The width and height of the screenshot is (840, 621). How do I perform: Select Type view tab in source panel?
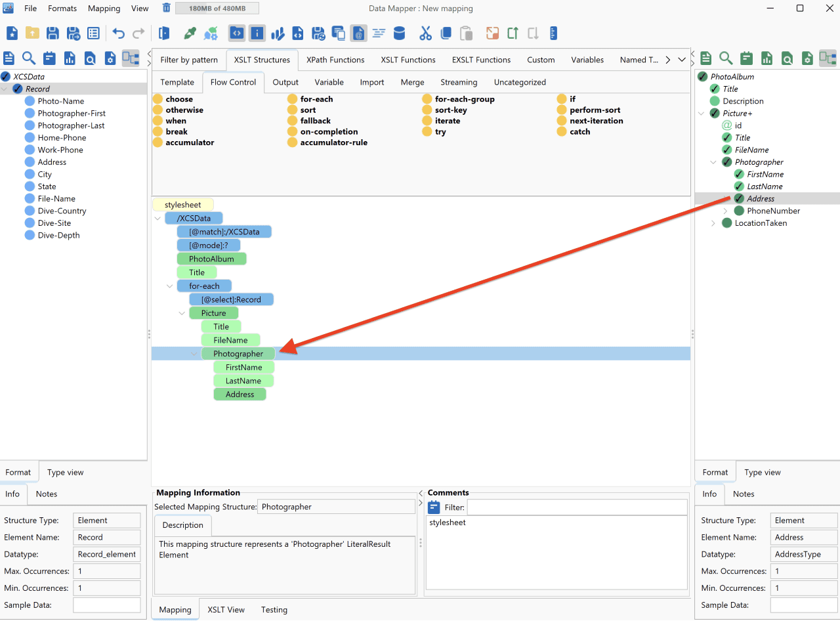[66, 472]
